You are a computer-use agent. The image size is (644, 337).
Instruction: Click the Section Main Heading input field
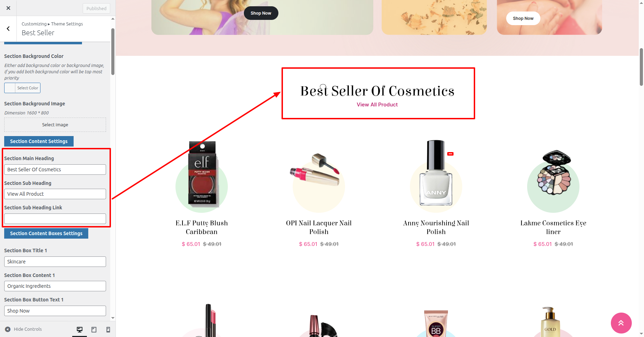coord(55,170)
